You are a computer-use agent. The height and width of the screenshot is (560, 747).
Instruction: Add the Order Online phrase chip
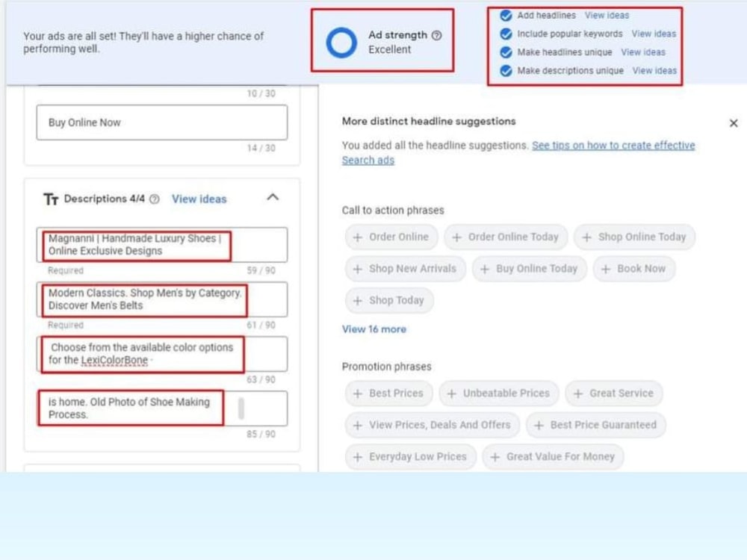391,237
